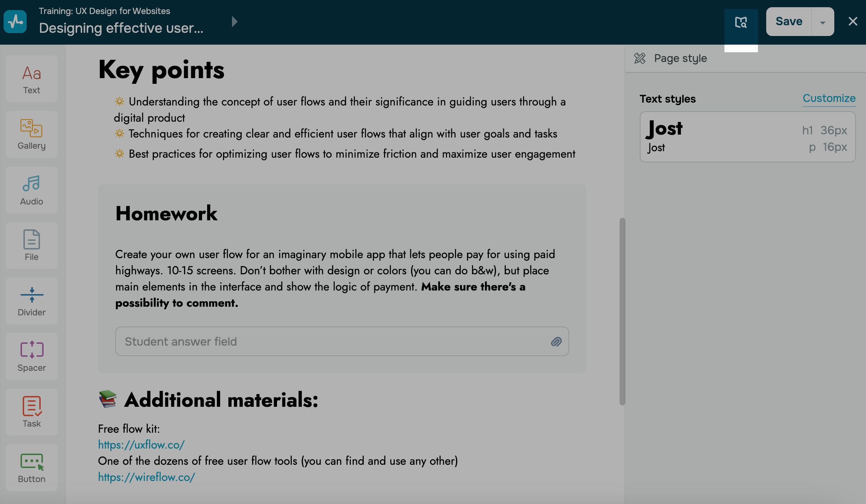Insert a Gallery block
Image resolution: width=866 pixels, height=504 pixels.
32,135
